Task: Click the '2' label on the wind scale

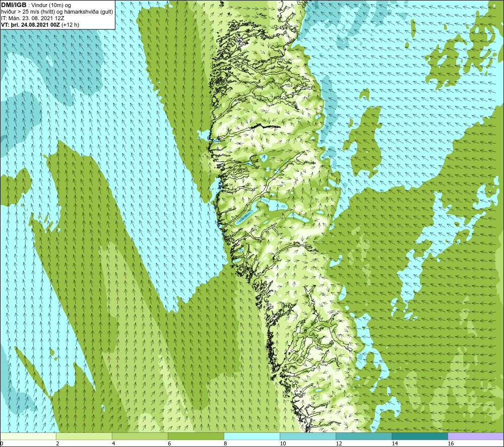Action: [x=57, y=444]
